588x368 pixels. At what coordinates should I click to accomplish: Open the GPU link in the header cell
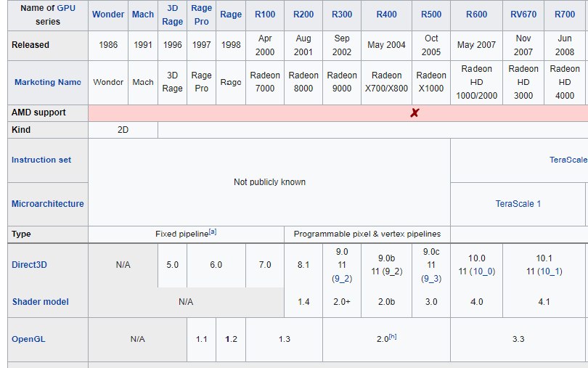66,8
